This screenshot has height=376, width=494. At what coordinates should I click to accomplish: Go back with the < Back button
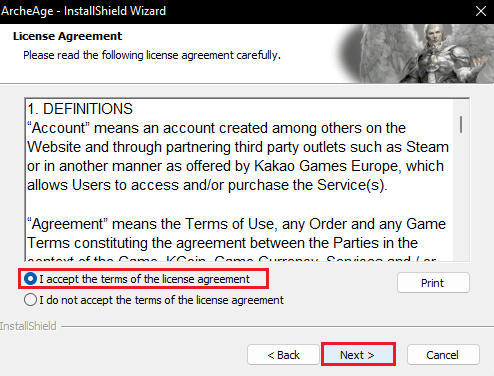pyautogui.click(x=283, y=355)
